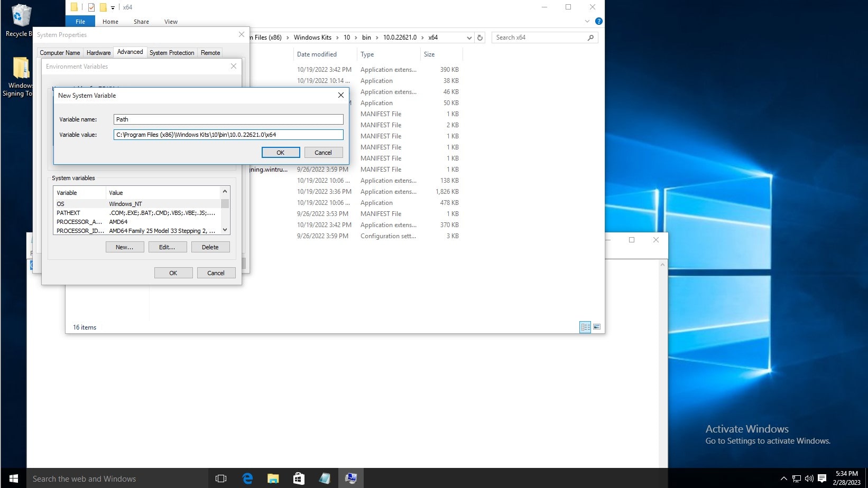This screenshot has width=868, height=488.
Task: Click the Variable name input field
Action: pyautogui.click(x=228, y=119)
